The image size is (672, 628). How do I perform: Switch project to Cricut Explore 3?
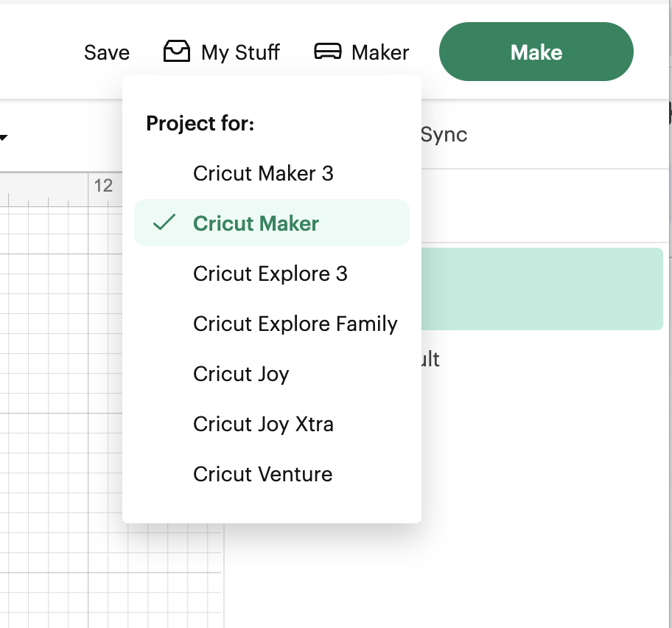click(270, 274)
